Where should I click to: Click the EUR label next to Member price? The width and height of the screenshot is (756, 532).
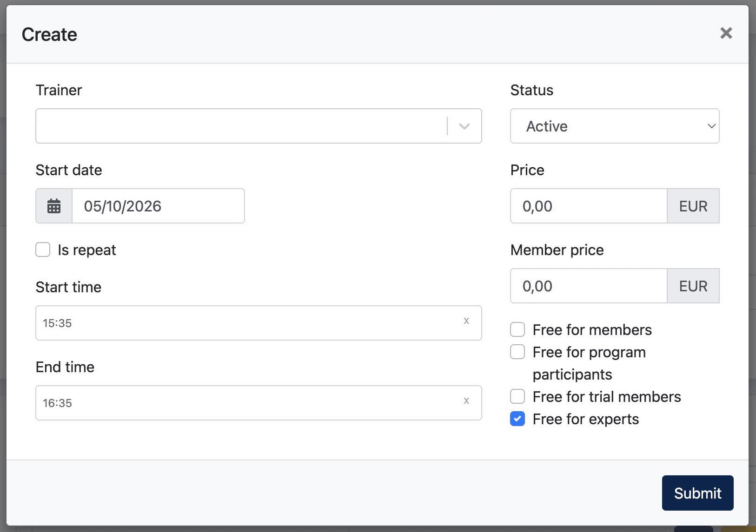(693, 286)
